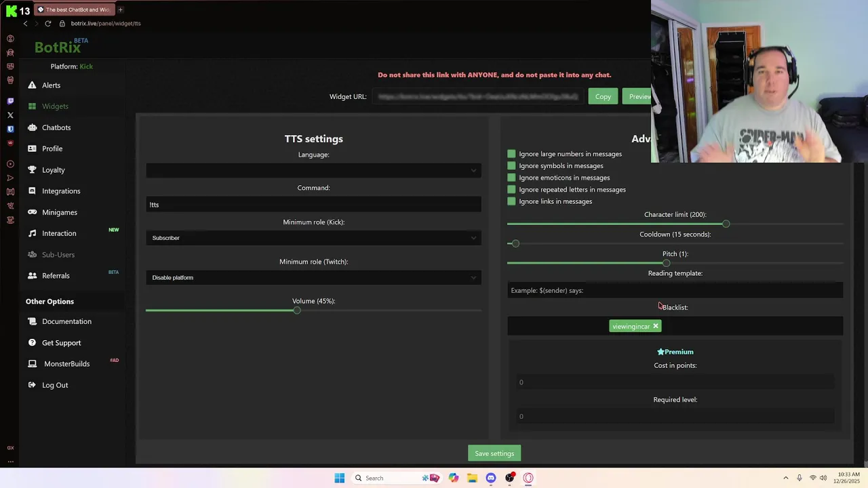Select the BotRix browser tab
This screenshot has width=868, height=488.
coord(74,9)
